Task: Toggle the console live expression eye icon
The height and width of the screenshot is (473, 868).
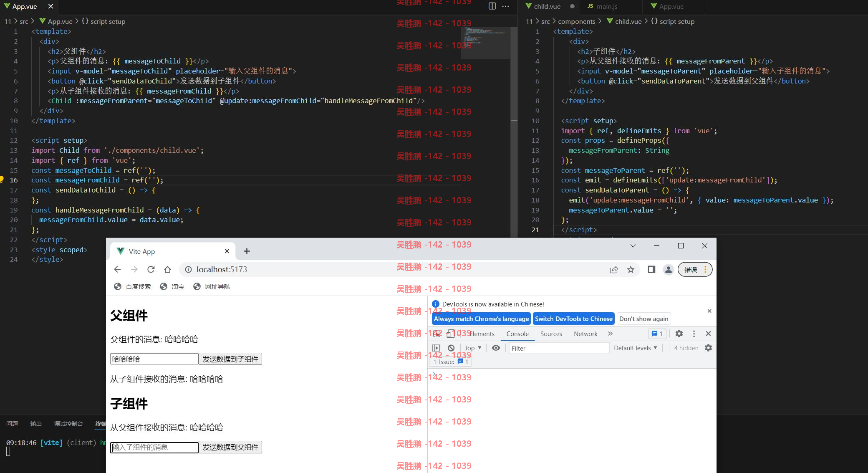Action: pos(496,348)
